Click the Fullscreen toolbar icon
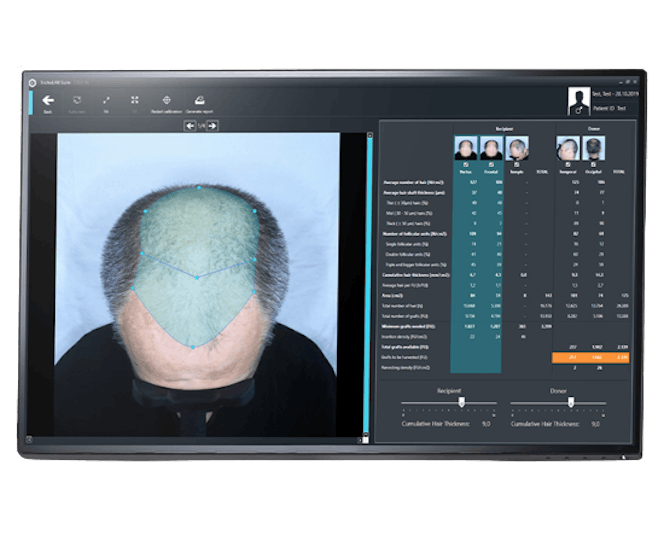This screenshot has height=547, width=664. pos(77,101)
